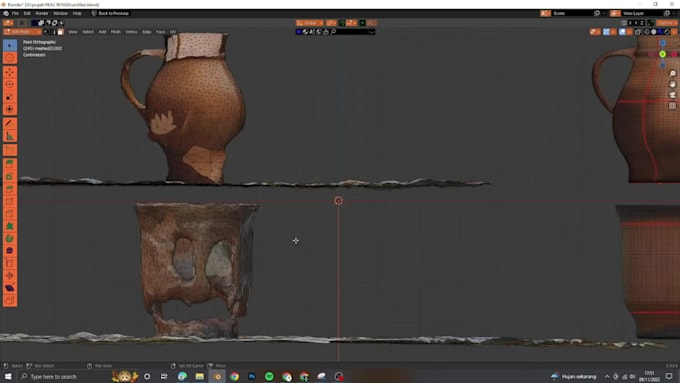Open the Edit Mode dropdown

coord(22,32)
